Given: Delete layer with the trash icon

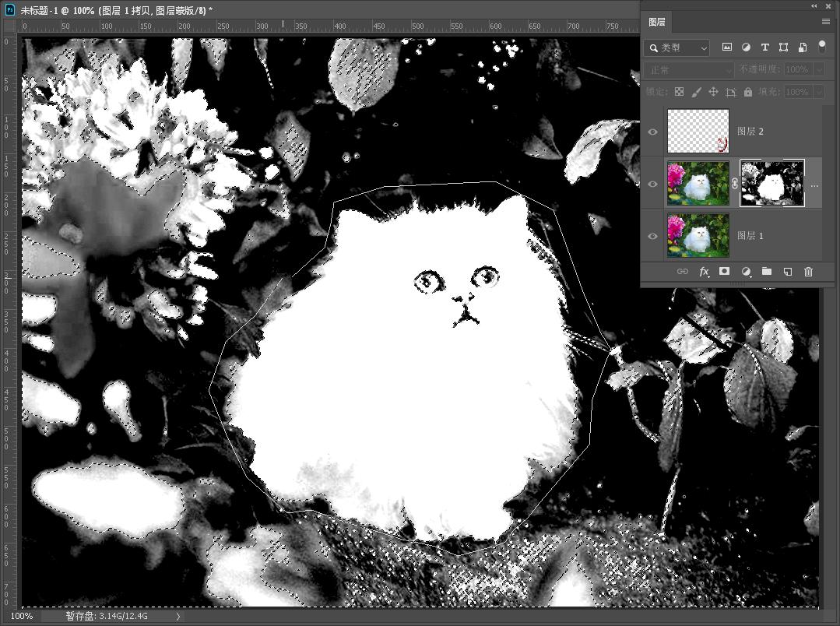Looking at the screenshot, I should pyautogui.click(x=808, y=272).
